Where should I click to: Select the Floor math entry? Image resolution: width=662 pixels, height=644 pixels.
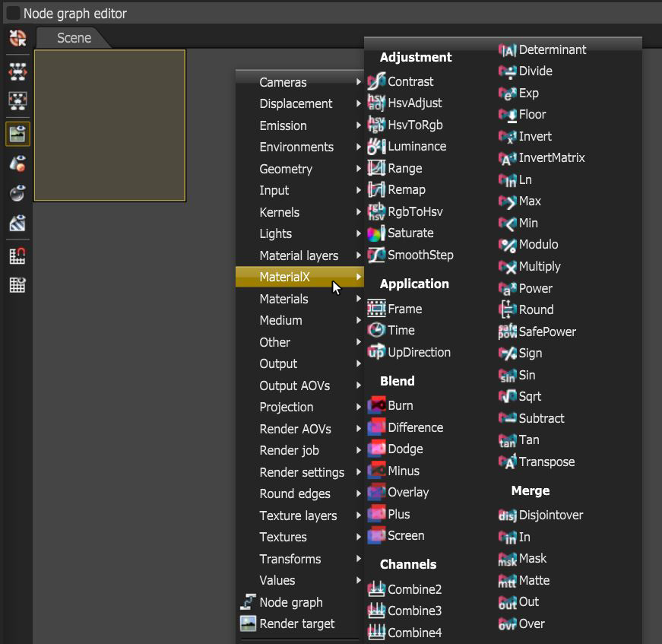pos(522,115)
